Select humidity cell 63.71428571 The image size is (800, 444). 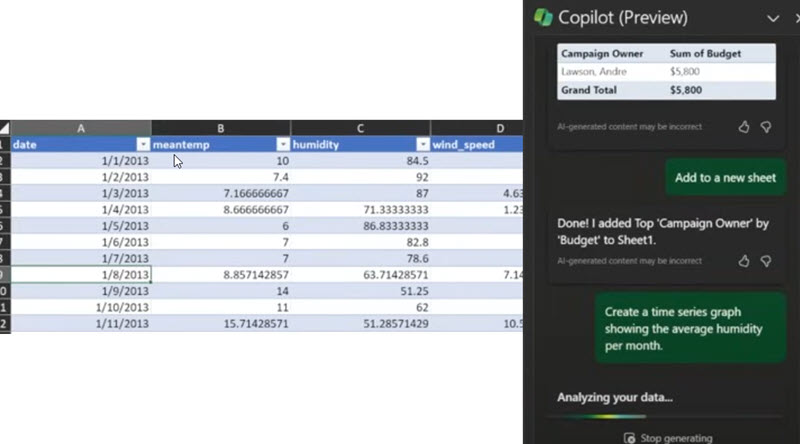tap(361, 275)
